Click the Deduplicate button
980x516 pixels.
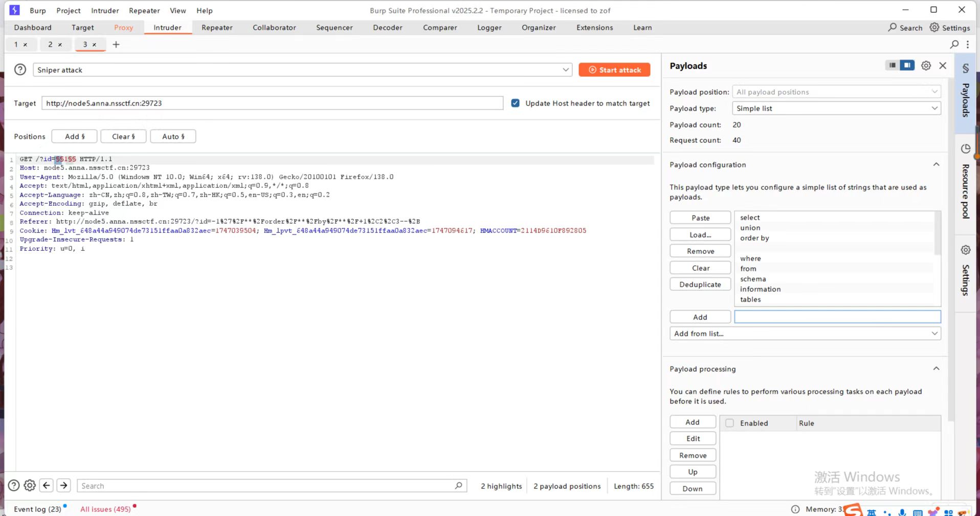coord(700,284)
